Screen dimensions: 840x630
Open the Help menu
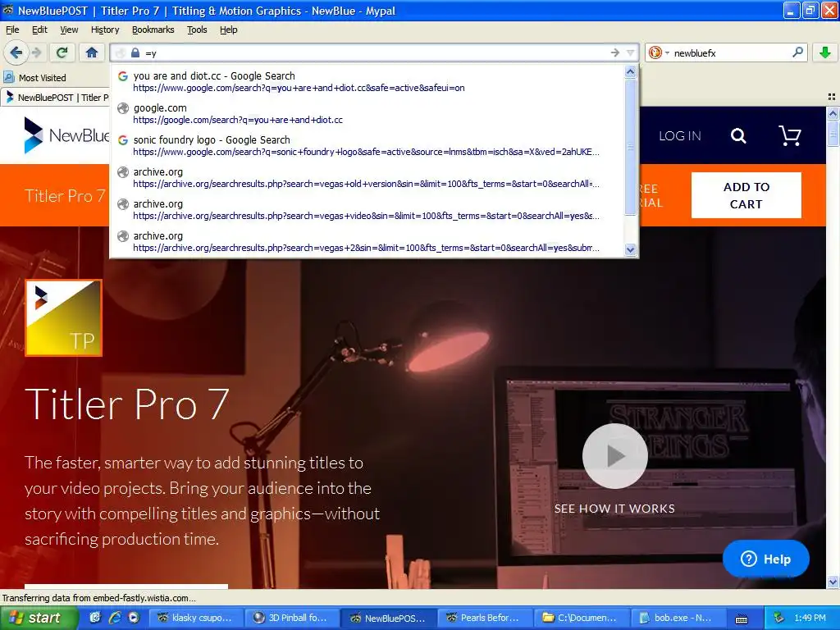(x=229, y=30)
